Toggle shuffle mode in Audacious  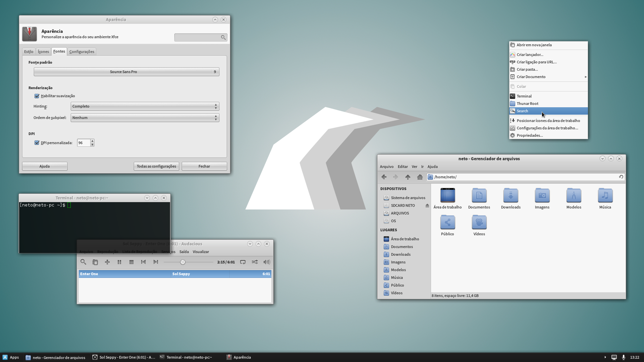[255, 262]
